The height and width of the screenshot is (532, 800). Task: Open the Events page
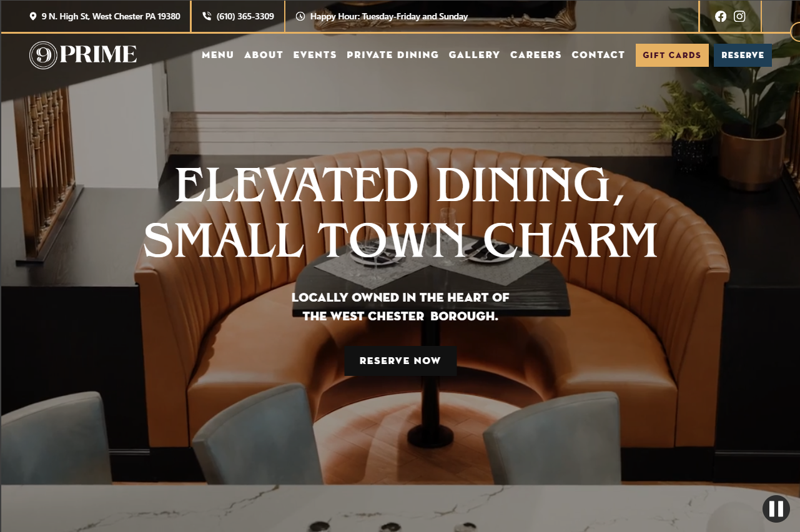click(315, 55)
